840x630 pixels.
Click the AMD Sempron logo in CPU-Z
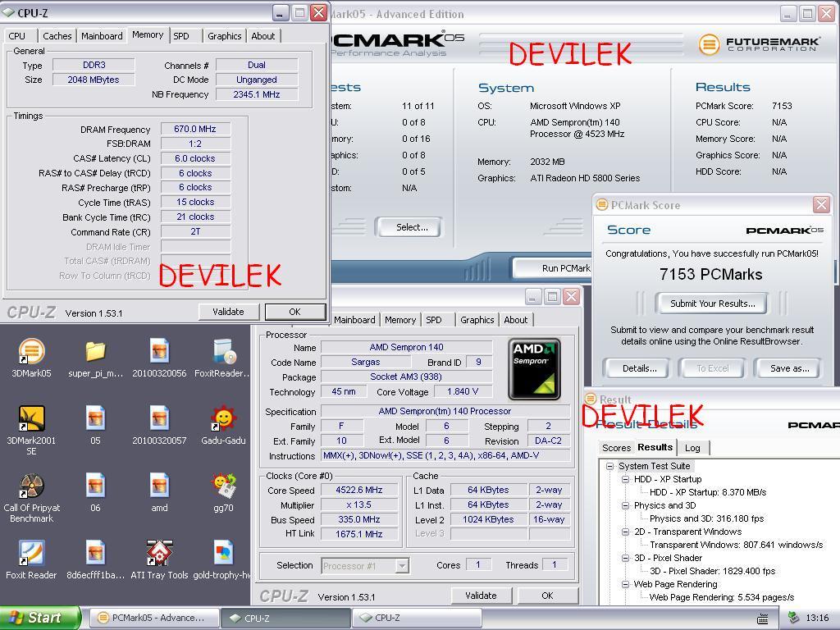534,369
